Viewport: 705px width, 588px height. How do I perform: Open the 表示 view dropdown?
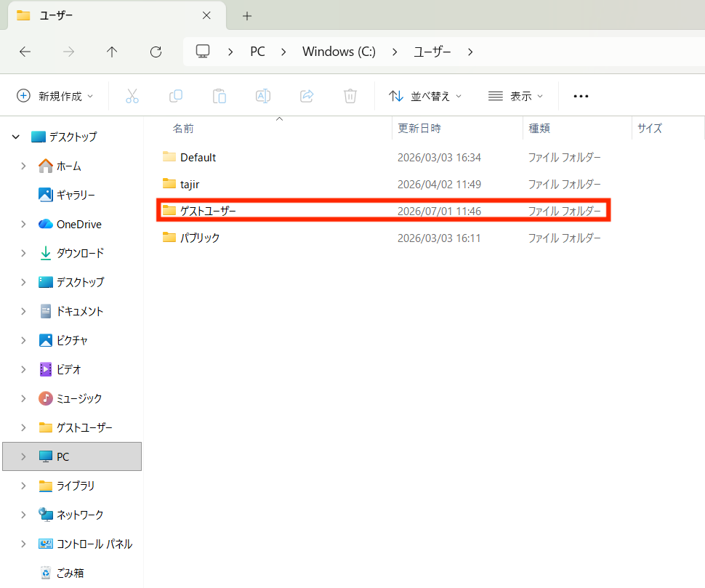[516, 96]
